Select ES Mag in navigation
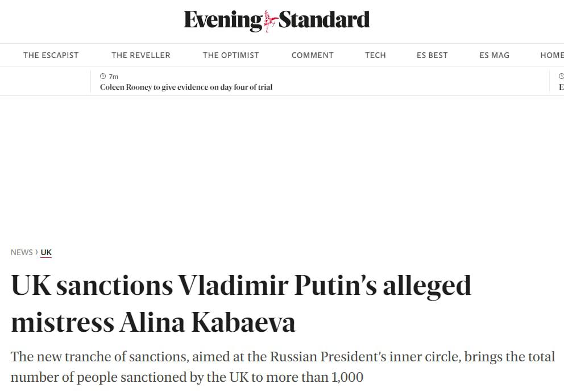Image resolution: width=564 pixels, height=392 pixels. click(494, 55)
